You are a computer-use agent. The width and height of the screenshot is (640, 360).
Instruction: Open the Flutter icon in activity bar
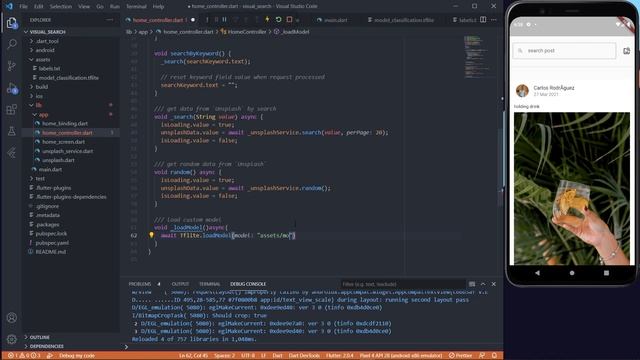tap(11, 153)
